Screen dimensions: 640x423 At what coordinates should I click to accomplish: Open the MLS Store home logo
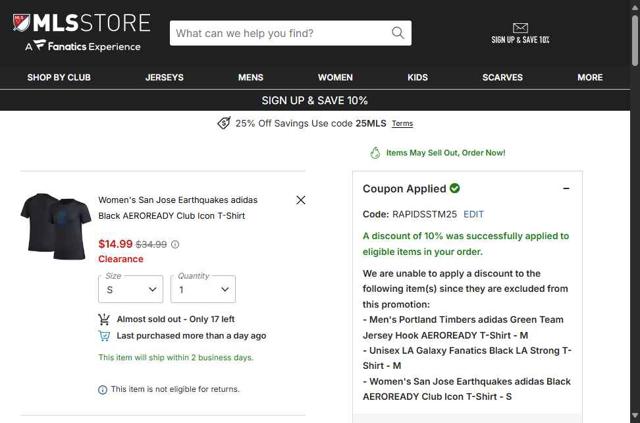click(x=82, y=23)
